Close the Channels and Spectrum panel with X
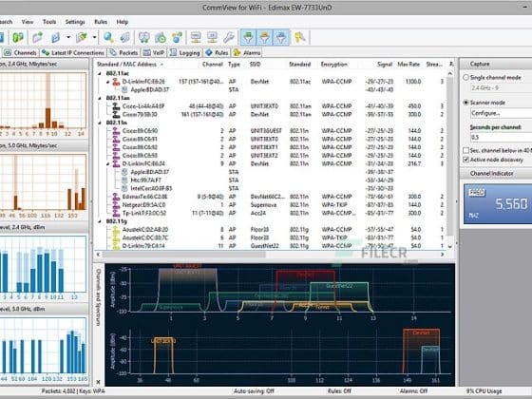 point(98,382)
